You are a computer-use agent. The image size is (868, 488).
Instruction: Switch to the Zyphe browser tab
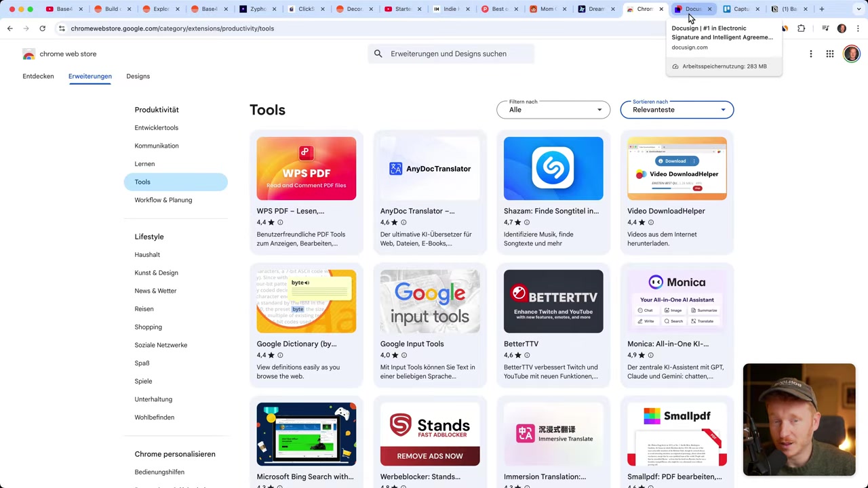[258, 9]
